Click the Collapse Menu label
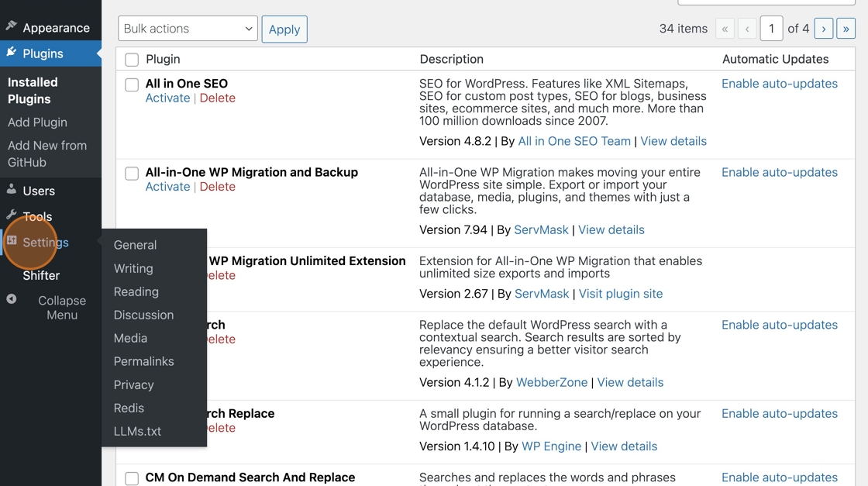This screenshot has height=486, width=868. tap(62, 308)
